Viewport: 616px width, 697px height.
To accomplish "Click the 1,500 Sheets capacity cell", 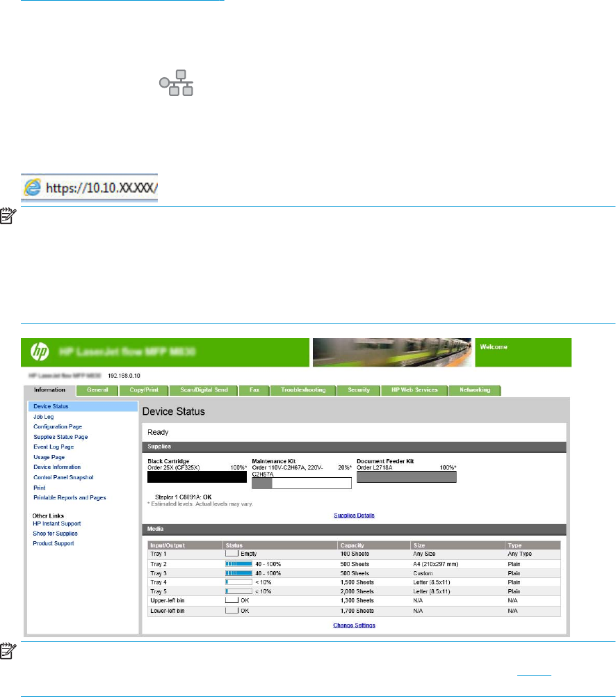I will click(357, 582).
